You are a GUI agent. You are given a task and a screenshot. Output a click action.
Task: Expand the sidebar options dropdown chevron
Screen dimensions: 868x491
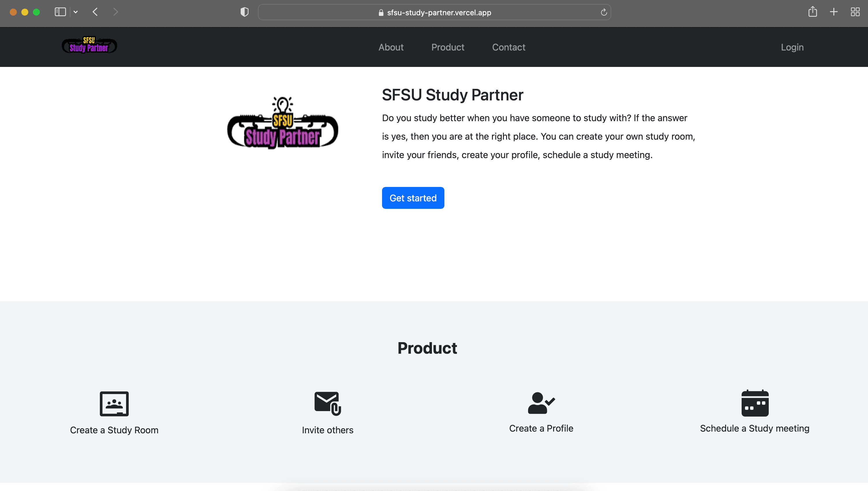pos(76,12)
